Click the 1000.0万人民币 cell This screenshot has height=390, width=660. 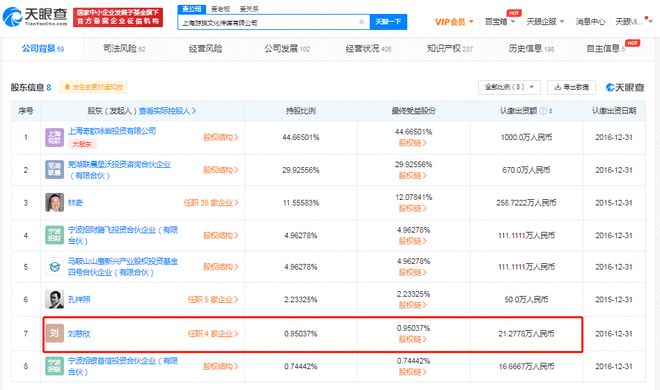coord(526,137)
